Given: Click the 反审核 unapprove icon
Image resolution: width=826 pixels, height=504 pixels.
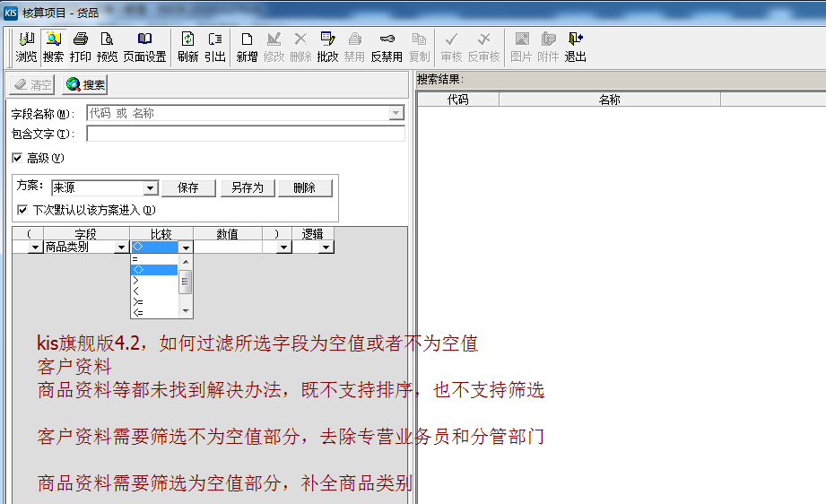Looking at the screenshot, I should [483, 47].
